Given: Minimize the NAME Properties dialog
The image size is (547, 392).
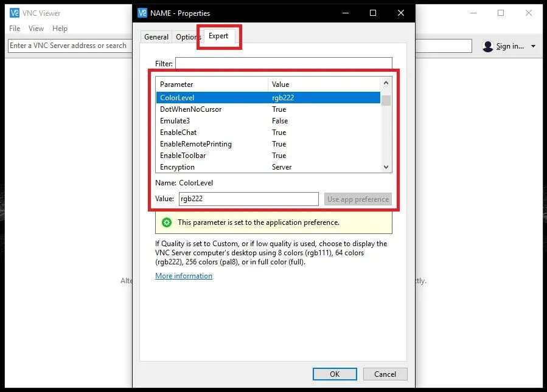Looking at the screenshot, I should point(346,13).
